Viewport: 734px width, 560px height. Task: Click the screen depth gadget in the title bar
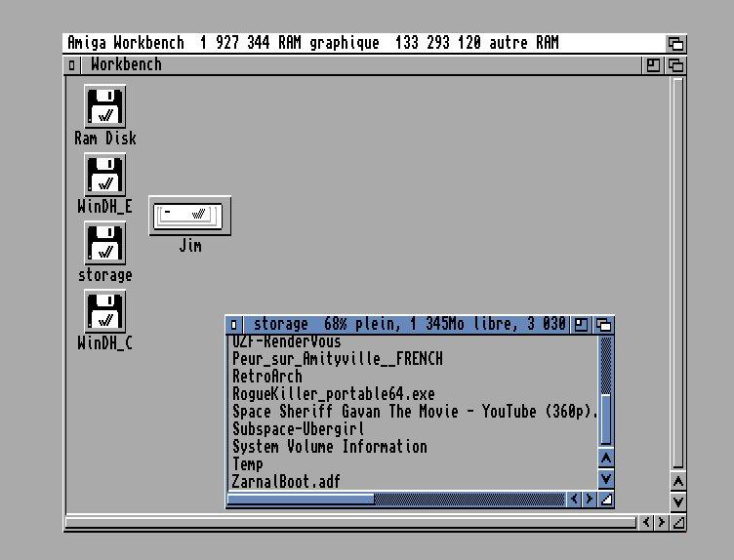(675, 44)
